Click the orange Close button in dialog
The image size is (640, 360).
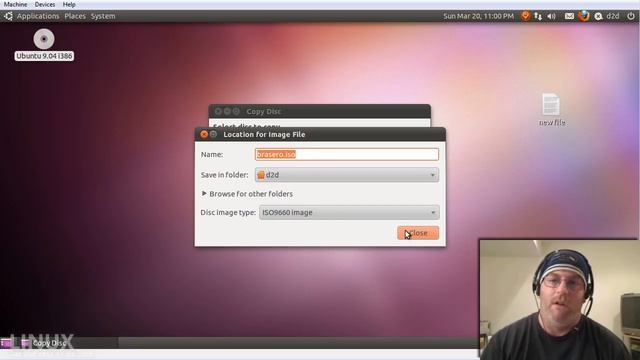418,233
